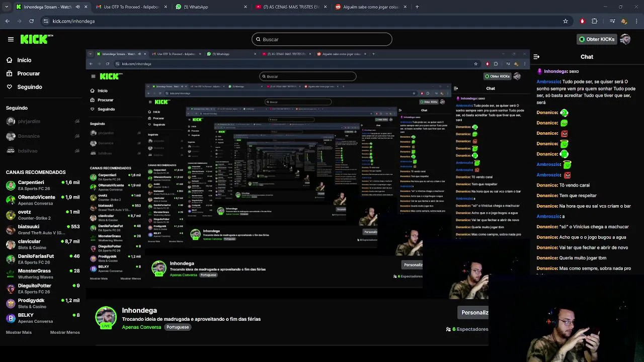Click Ambroszio's username on the 'Tudo pode ser' message
The width and height of the screenshot is (644, 362).
[x=548, y=81]
